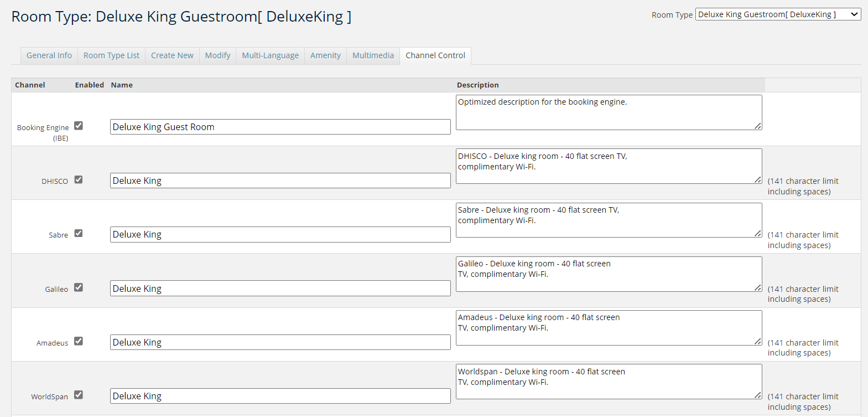Click the DHISCO name input field
This screenshot has height=417, width=868.
coord(280,181)
